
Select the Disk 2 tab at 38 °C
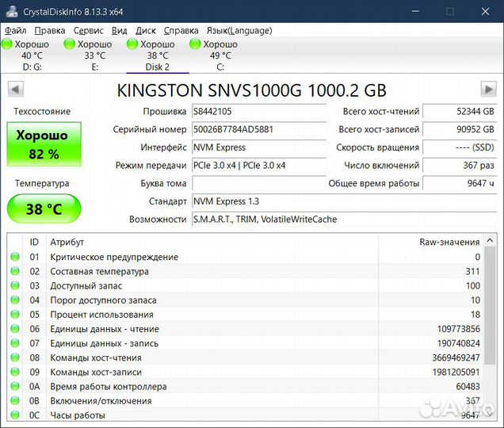pyautogui.click(x=158, y=55)
